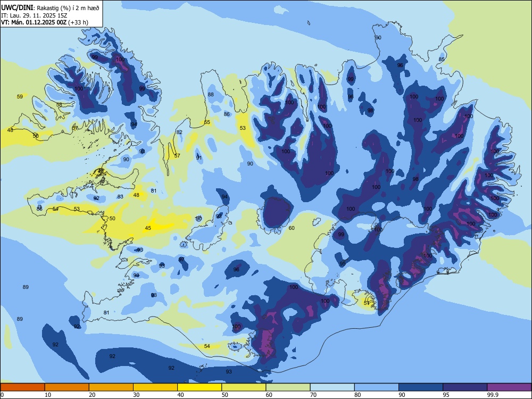Click the humidity value '85' in the northeast

click(x=442, y=60)
